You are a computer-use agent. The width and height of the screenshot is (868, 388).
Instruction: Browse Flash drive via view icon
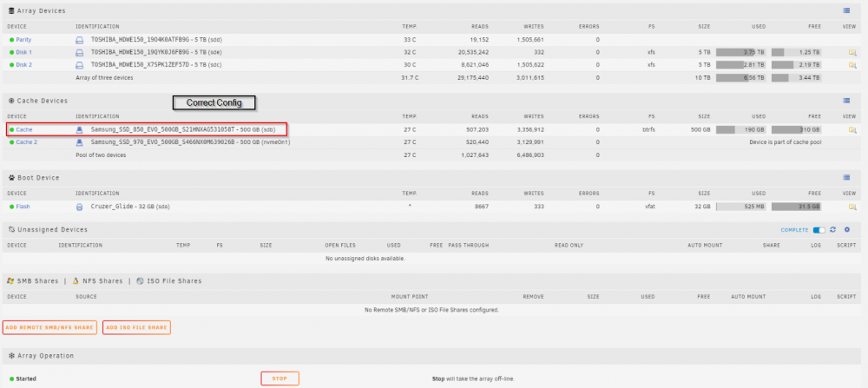tap(852, 207)
